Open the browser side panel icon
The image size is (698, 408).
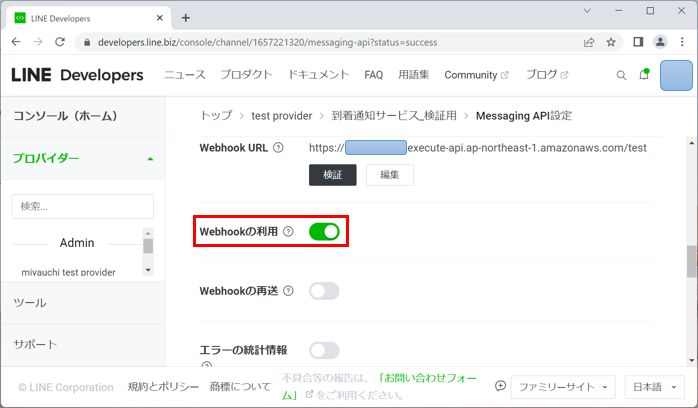pos(638,42)
